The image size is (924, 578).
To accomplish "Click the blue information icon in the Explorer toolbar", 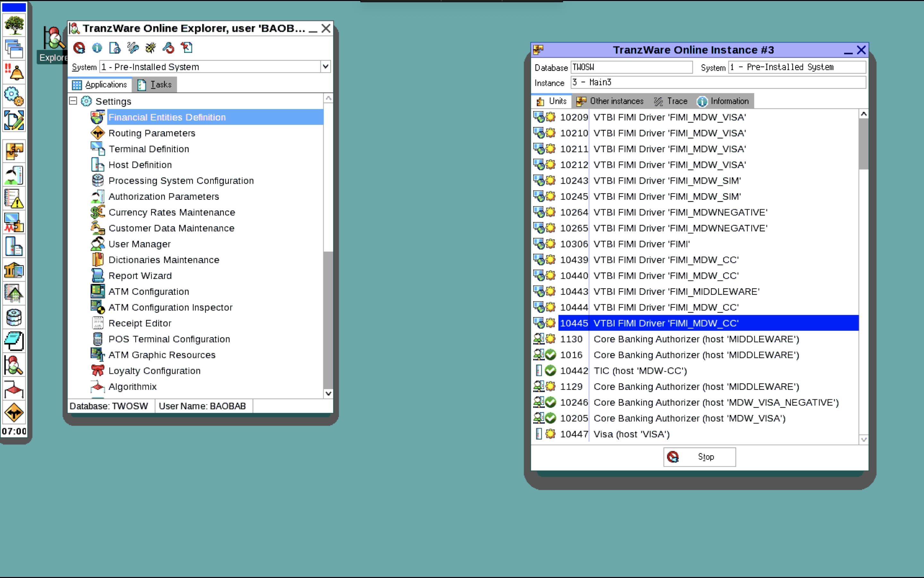I will point(97,48).
